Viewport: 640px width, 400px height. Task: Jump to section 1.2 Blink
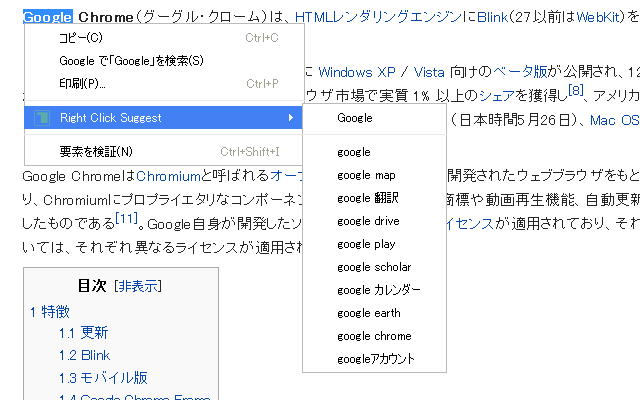[84, 356]
